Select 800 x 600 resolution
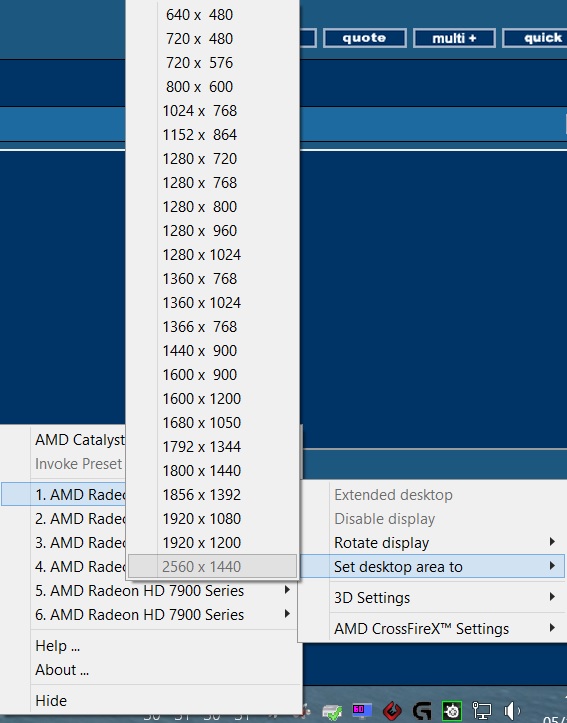 coord(213,87)
